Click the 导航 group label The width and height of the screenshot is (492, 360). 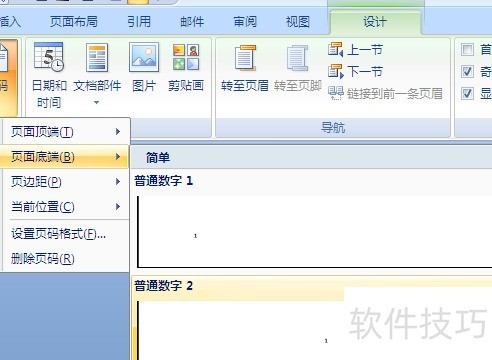click(333, 128)
